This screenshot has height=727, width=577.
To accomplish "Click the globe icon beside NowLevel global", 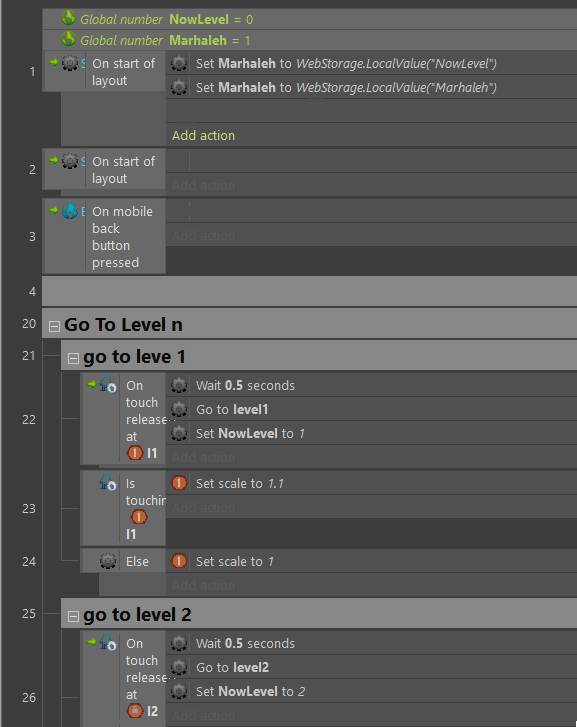I will click(x=68, y=19).
